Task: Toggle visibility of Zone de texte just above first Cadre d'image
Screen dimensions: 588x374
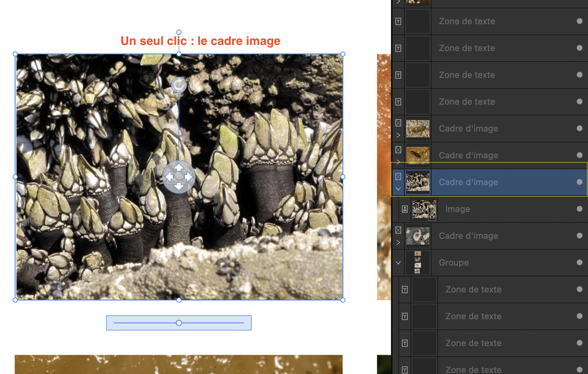Action: (x=580, y=101)
